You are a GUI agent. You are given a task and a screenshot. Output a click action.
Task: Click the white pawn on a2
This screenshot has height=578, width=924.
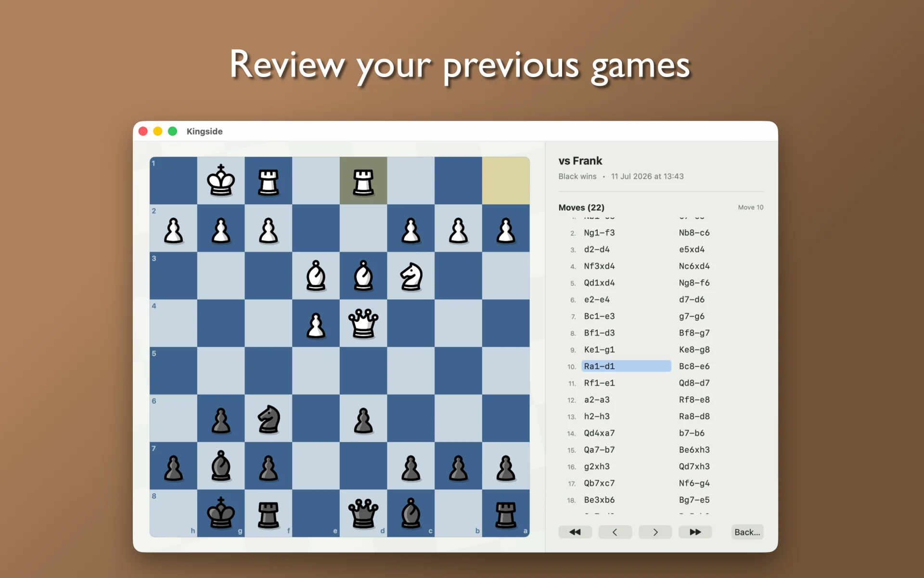[x=506, y=230]
